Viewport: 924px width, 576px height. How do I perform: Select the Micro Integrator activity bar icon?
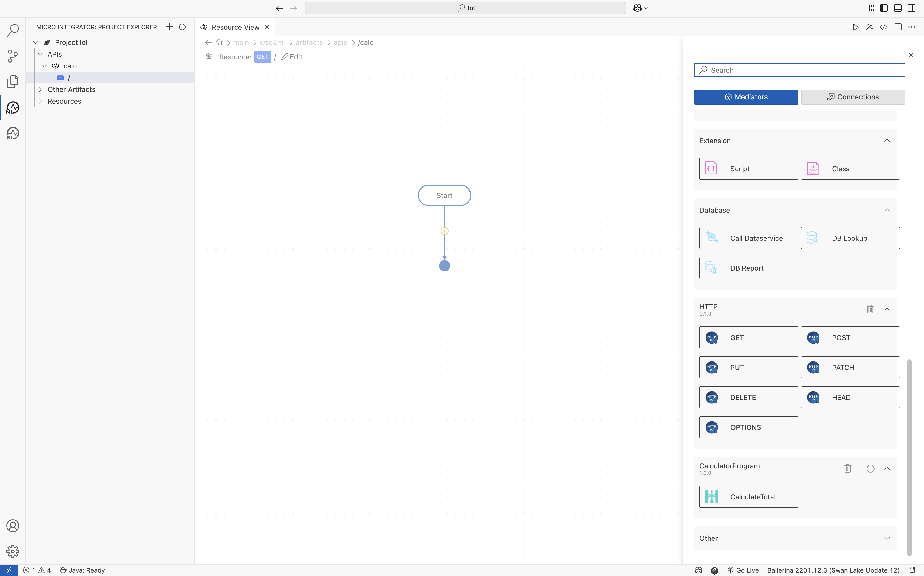(x=13, y=107)
